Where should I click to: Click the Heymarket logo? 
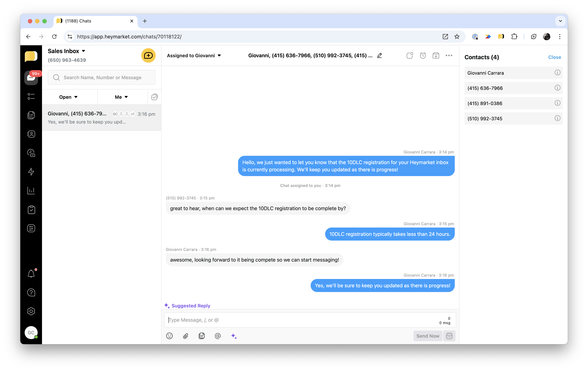tap(31, 56)
